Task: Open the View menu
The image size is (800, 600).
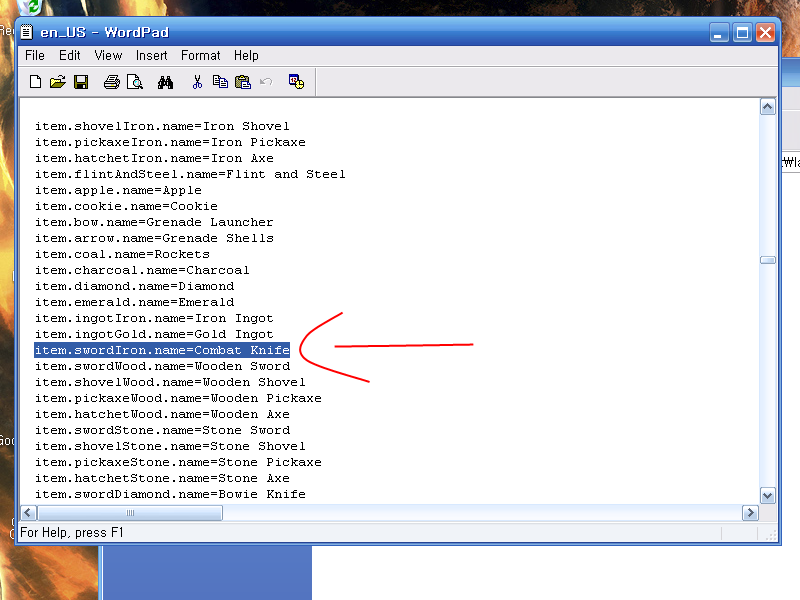Action: [x=108, y=56]
